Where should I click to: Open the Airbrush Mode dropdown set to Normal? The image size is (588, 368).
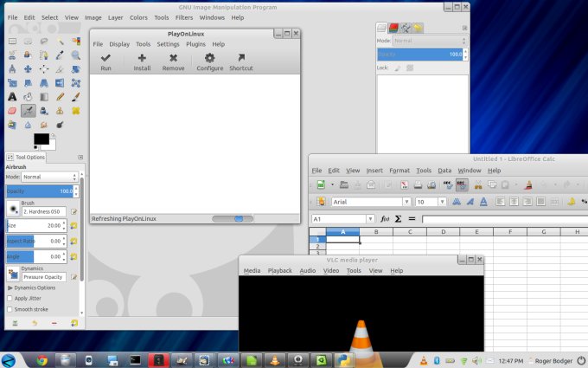[x=48, y=177]
